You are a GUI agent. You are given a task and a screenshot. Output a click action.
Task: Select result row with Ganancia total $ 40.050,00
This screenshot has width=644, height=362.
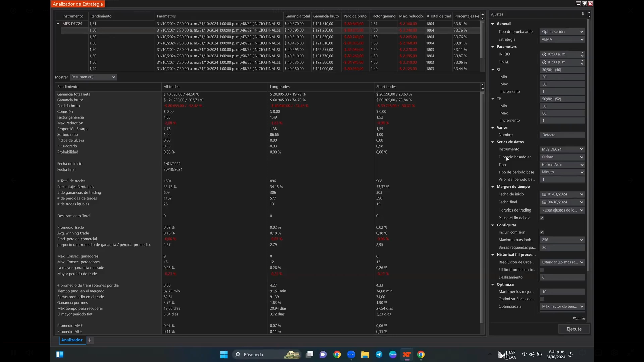point(270,69)
